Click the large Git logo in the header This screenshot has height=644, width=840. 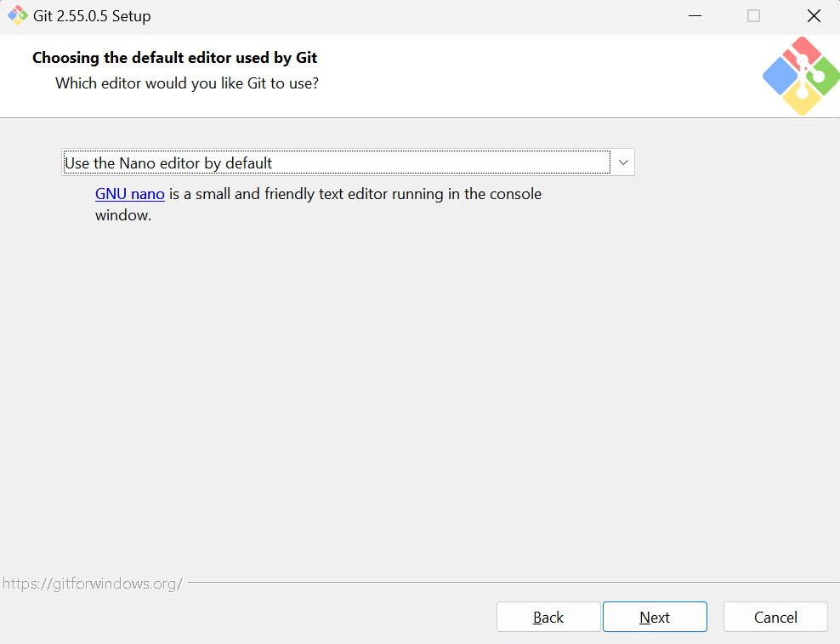802,76
